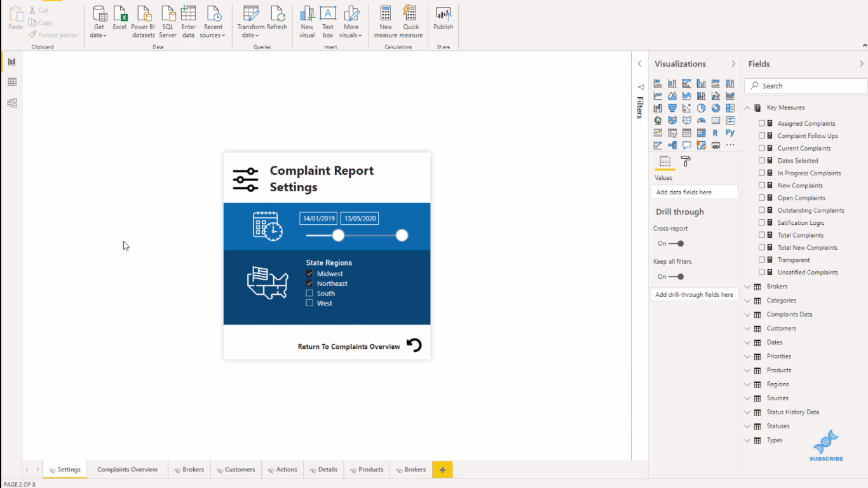Switch to the Data view in the left sidebar
This screenshot has height=488, width=868.
(11, 82)
